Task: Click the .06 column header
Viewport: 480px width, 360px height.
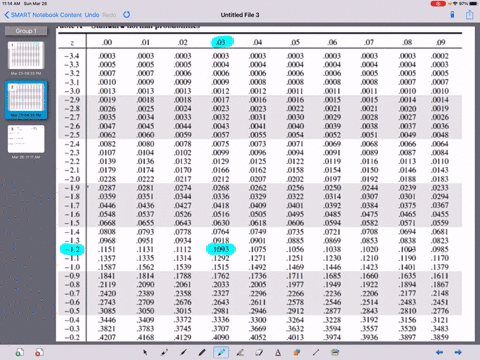Action: click(x=332, y=42)
